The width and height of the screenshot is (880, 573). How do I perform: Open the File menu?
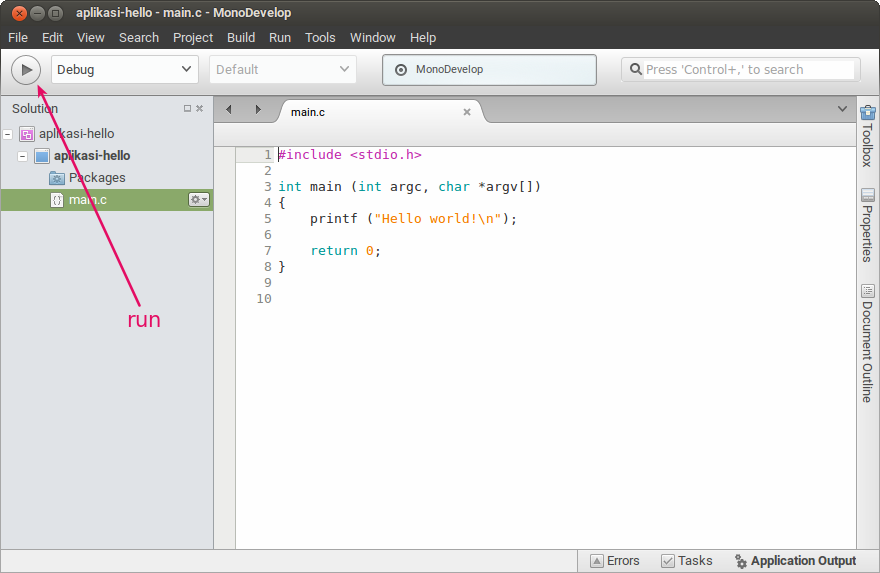(x=17, y=38)
